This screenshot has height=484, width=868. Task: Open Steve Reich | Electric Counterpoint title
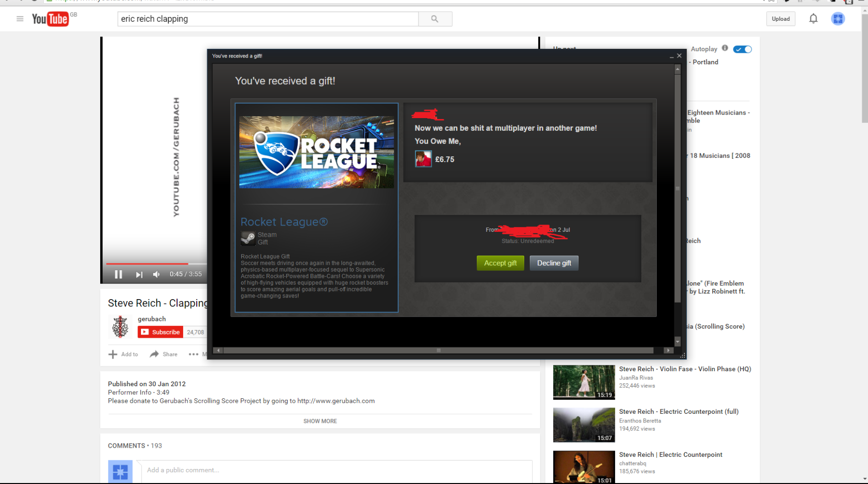pos(670,454)
